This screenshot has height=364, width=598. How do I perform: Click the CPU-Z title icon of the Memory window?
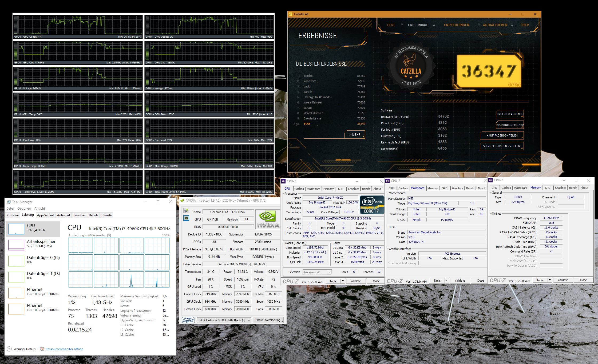tap(490, 180)
